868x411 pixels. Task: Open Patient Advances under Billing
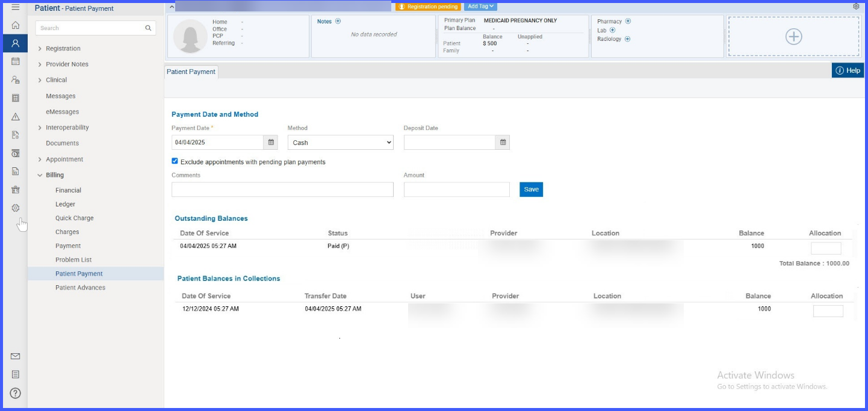80,288
